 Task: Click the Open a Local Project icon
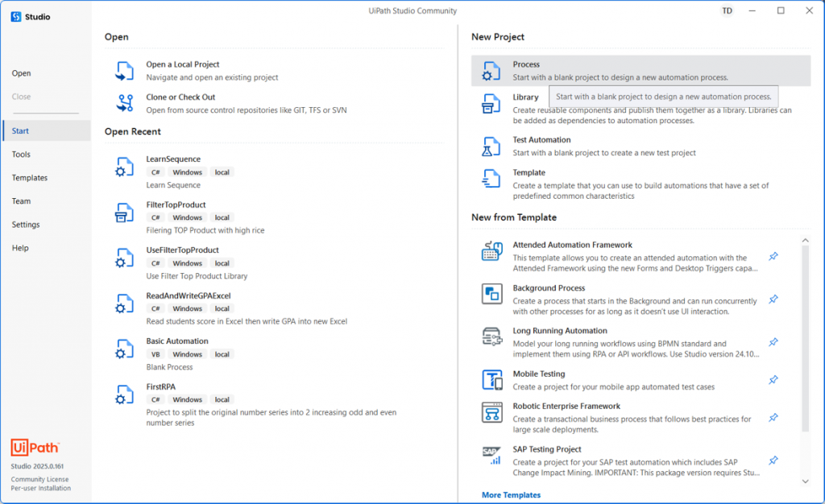125,71
